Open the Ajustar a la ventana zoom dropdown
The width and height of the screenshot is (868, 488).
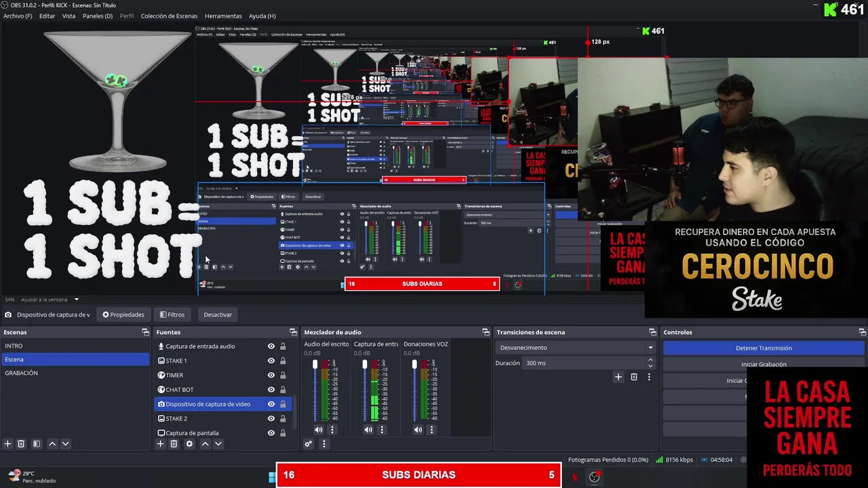[50, 300]
